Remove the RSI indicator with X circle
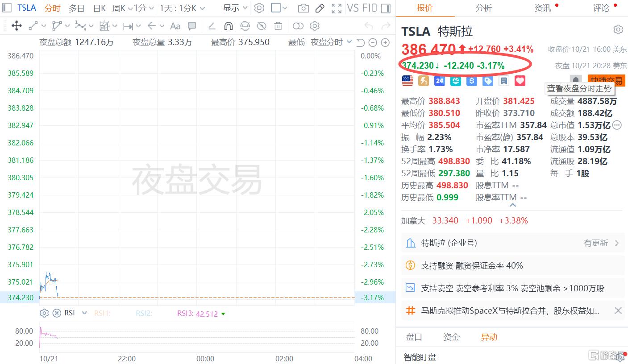This screenshot has height=364, width=628. [x=57, y=313]
